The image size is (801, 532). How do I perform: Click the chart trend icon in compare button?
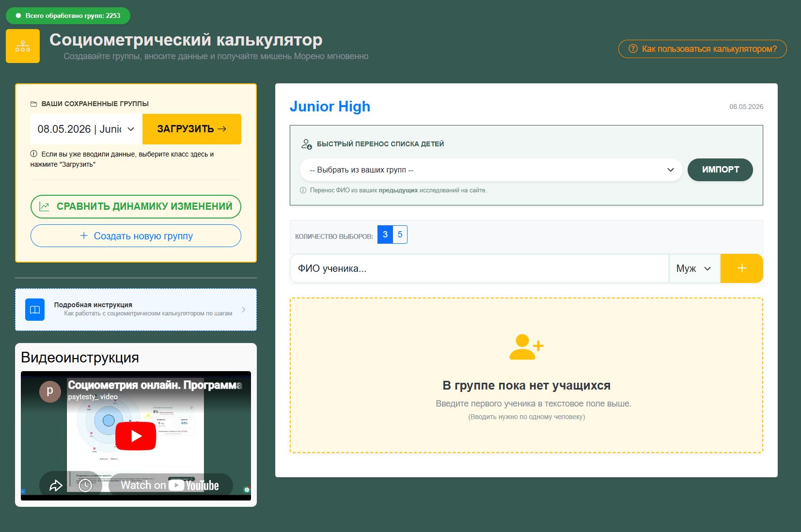click(x=45, y=206)
